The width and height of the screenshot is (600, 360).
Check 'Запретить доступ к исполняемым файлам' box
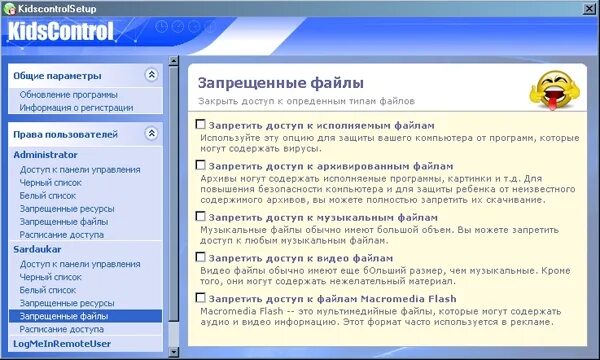[201, 124]
